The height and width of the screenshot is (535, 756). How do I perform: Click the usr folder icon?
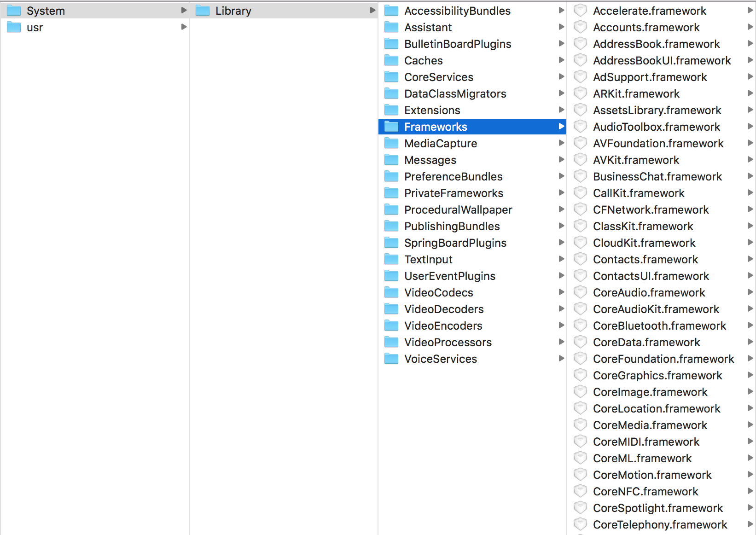(14, 27)
